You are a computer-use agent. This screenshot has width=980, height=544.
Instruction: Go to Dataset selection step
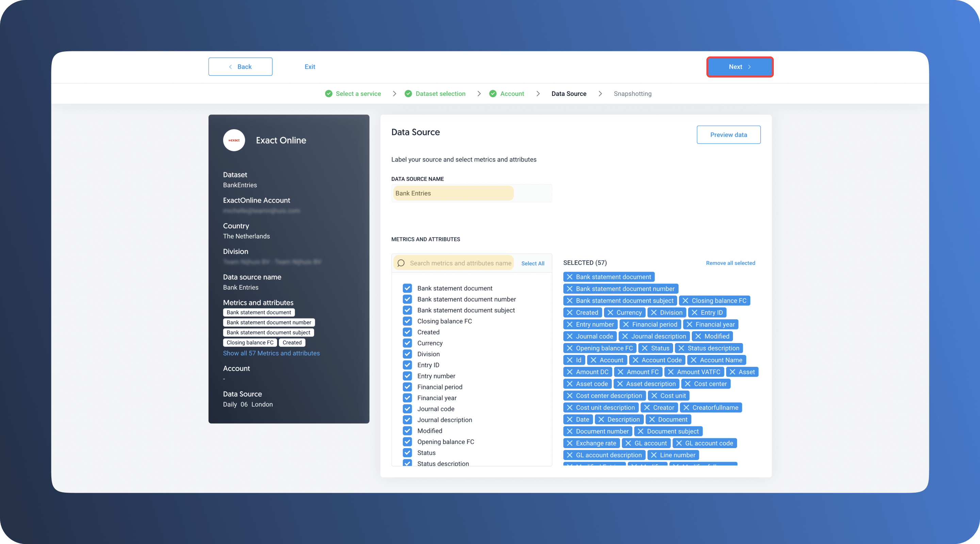[x=435, y=93]
